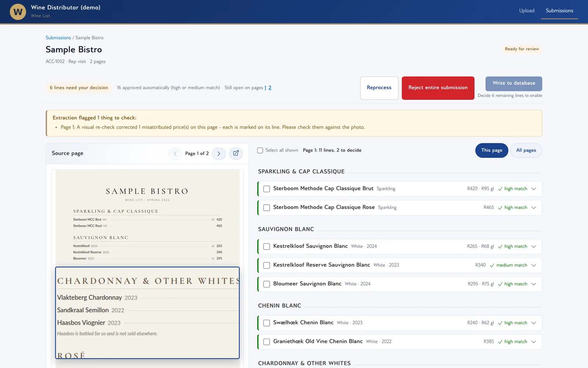Click the R385 price text
The height and width of the screenshot is (368, 588).
click(489, 342)
